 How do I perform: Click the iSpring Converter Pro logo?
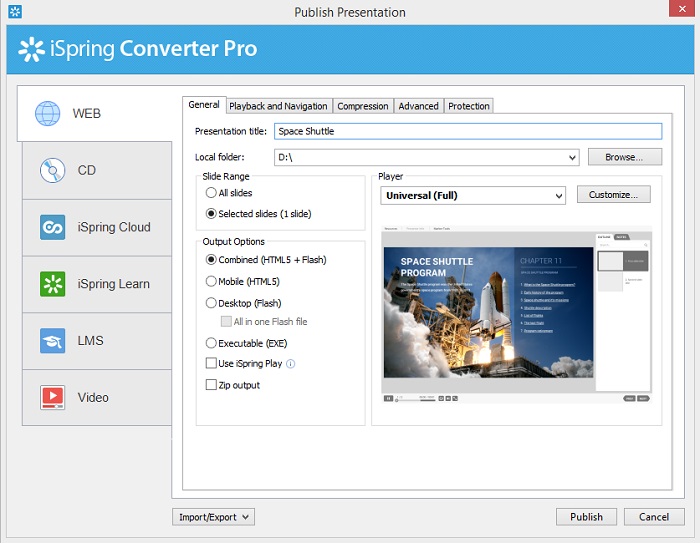(x=138, y=49)
